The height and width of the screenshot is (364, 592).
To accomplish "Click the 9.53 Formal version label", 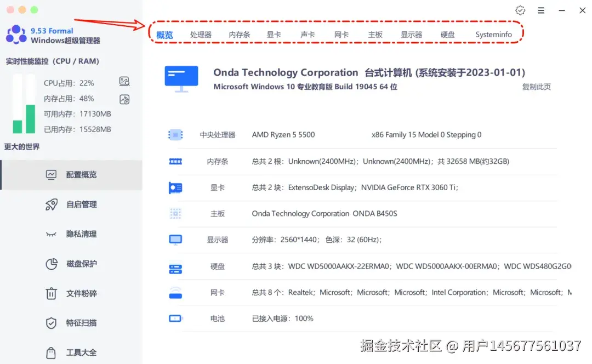I will 52,31.
